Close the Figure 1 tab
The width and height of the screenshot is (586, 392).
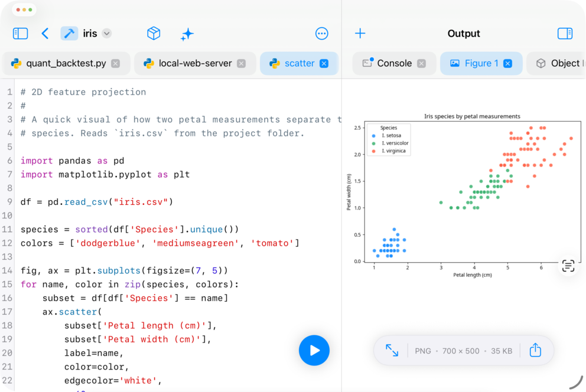pyautogui.click(x=507, y=64)
